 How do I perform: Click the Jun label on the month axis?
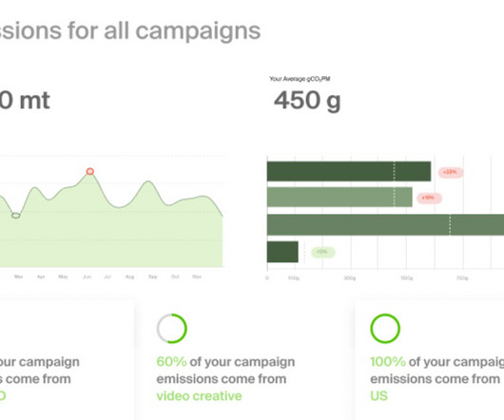click(x=87, y=277)
